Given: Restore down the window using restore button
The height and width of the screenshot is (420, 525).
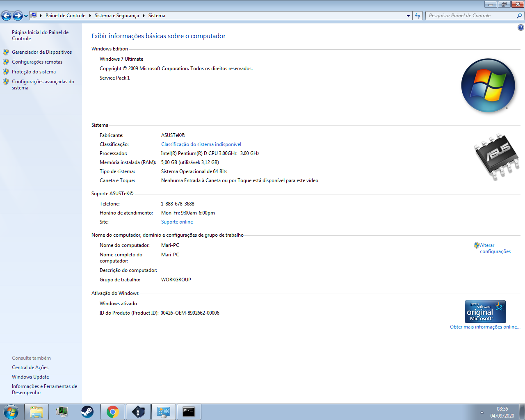Looking at the screenshot, I should click(x=504, y=4).
